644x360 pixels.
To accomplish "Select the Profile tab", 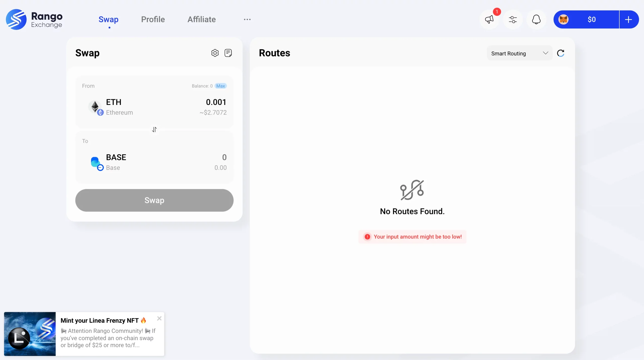I will click(153, 19).
